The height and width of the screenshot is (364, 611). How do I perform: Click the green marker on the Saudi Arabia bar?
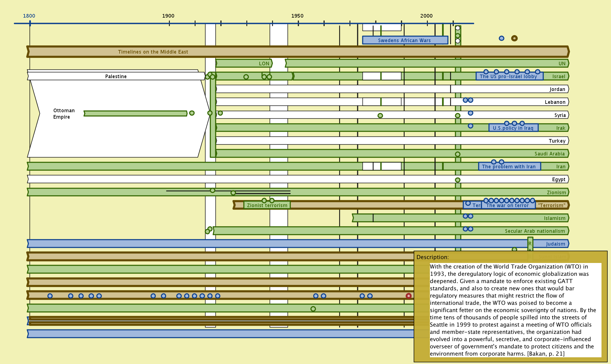pos(458,154)
